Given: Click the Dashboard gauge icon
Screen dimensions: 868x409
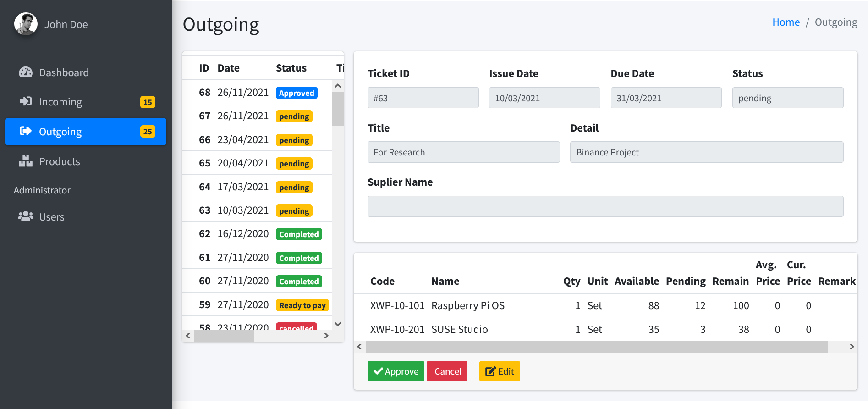Looking at the screenshot, I should (x=26, y=72).
